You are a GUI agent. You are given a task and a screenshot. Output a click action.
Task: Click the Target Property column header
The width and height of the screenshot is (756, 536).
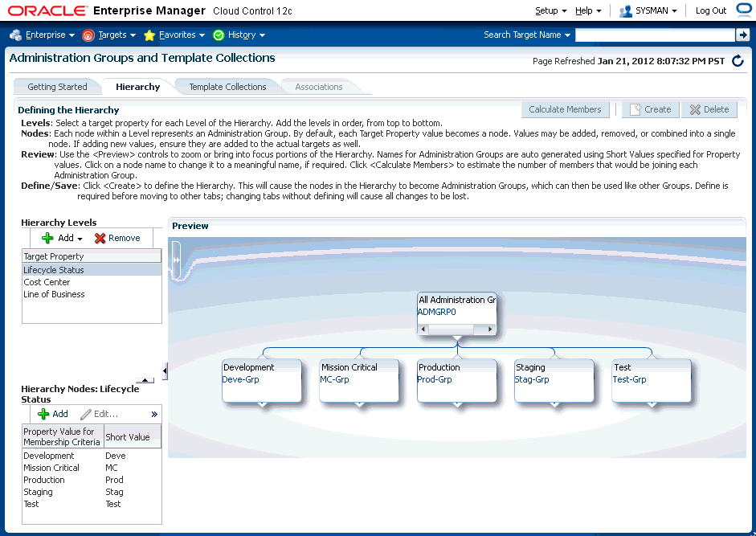pyautogui.click(x=92, y=256)
